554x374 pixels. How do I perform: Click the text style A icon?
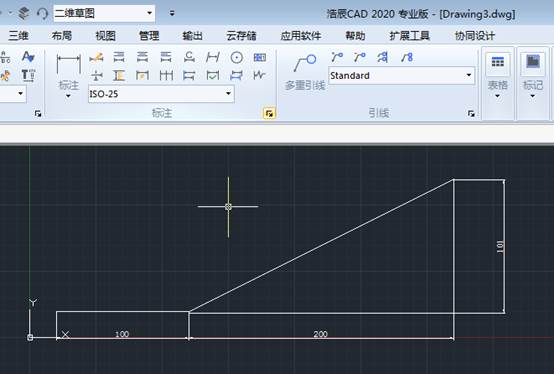[28, 57]
